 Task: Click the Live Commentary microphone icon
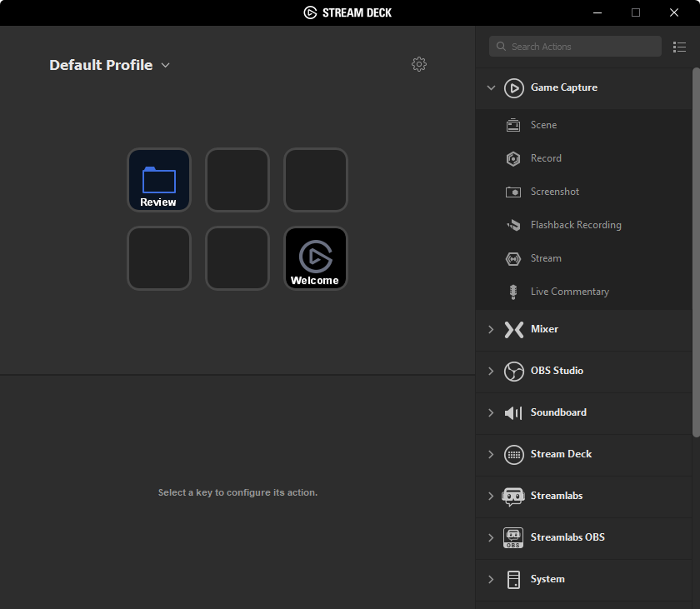pyautogui.click(x=513, y=292)
